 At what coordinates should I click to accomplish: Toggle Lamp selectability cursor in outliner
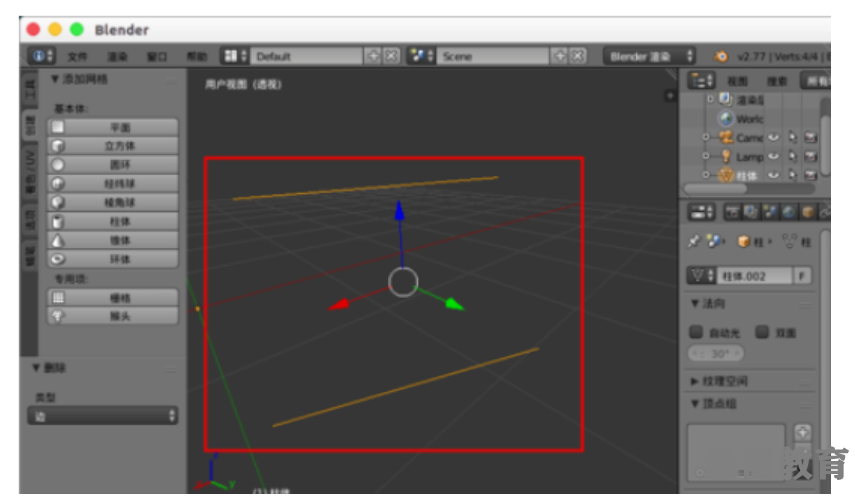792,156
